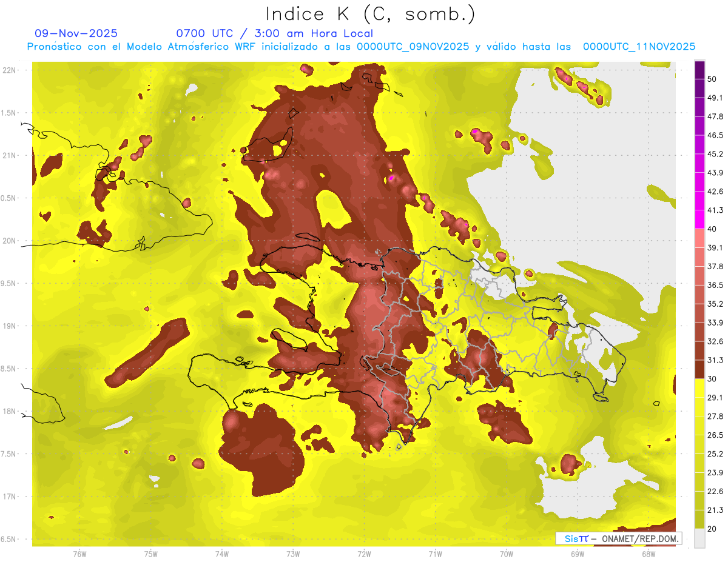
Task: Click the colorbar value "20"
Action: (x=712, y=529)
